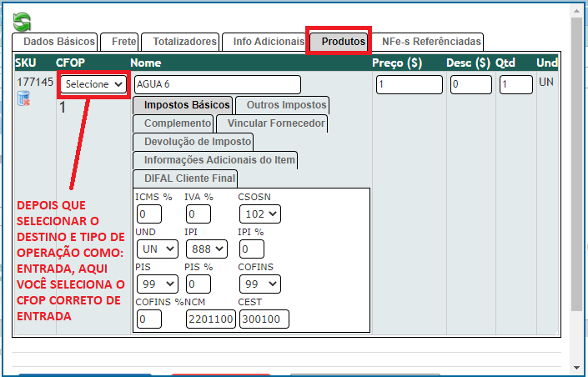
Task: Expand the IPI dropdown showing 888
Action: tap(207, 249)
